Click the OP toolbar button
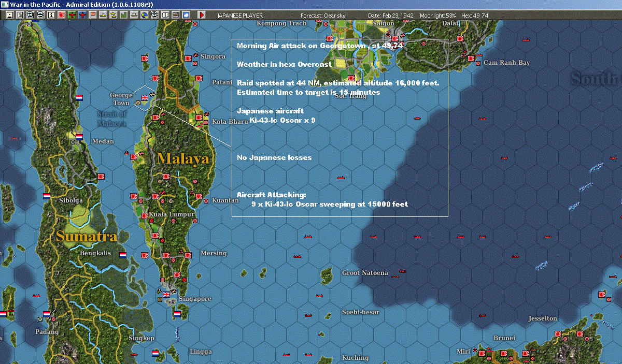 165,15
